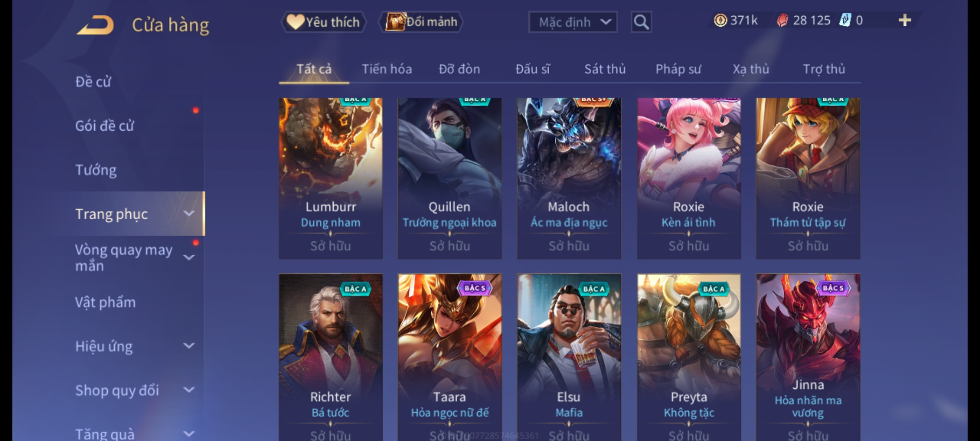980x441 pixels.
Task: Open Đổi mảnh fragment exchange
Action: [421, 22]
